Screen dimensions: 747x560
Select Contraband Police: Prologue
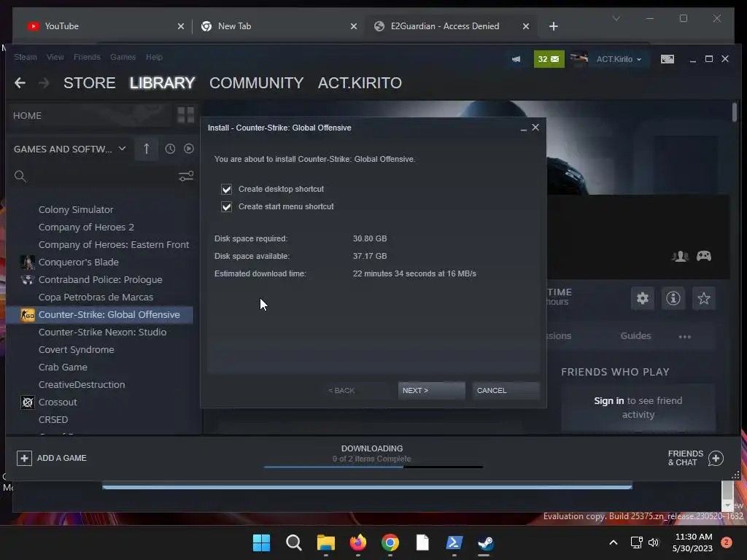point(100,280)
